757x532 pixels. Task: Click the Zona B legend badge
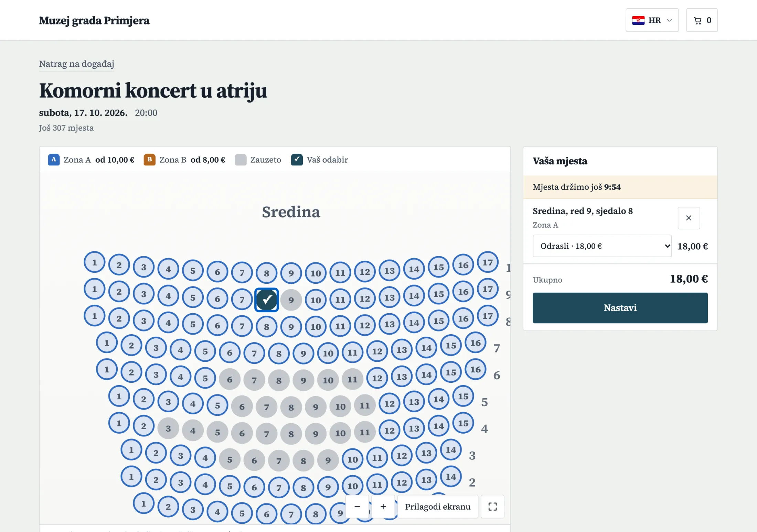click(x=149, y=160)
